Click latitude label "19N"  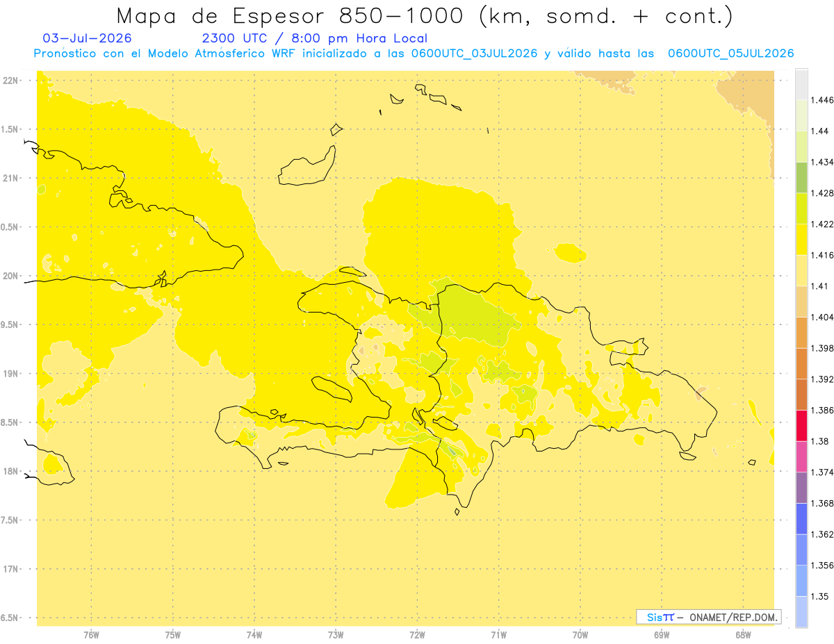pyautogui.click(x=10, y=373)
